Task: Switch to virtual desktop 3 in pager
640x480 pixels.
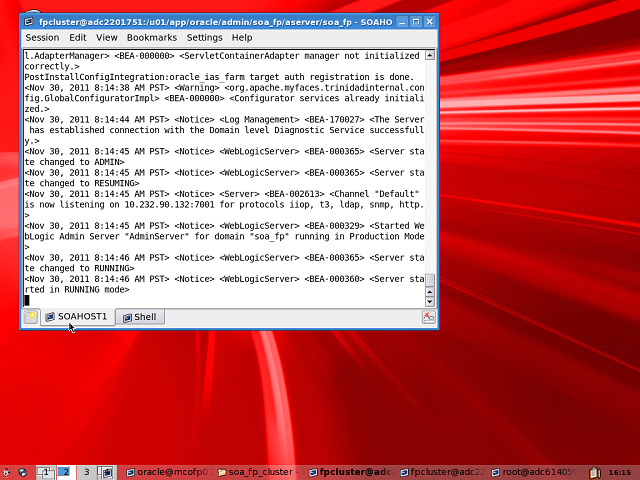Action: point(87,471)
